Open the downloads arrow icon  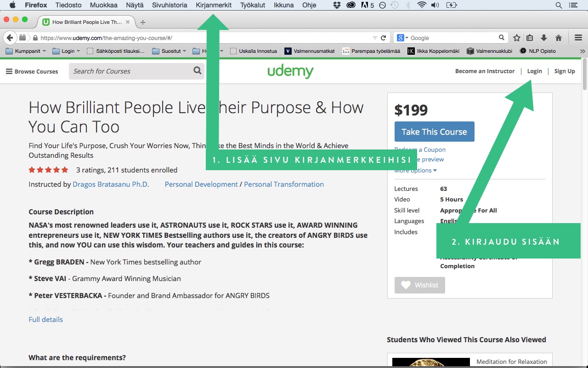click(544, 38)
